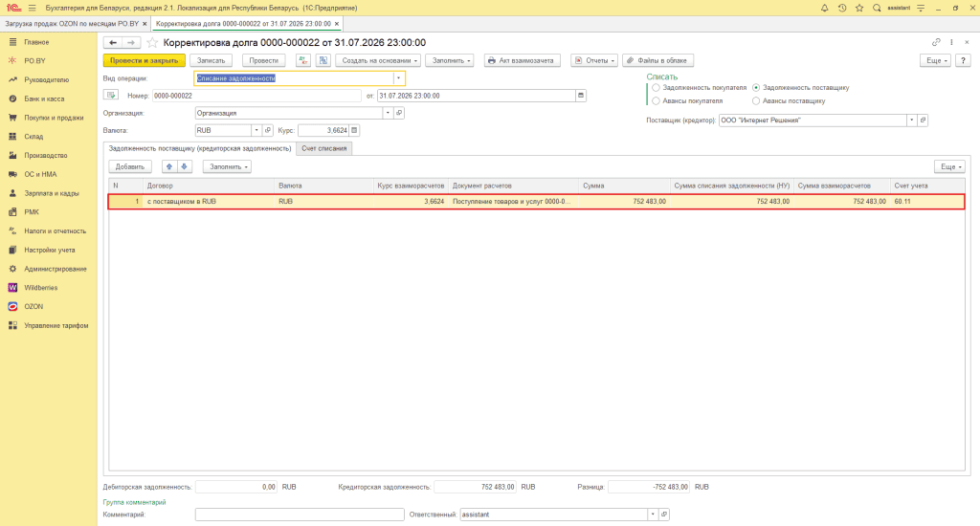Open calendar picker for document date

point(581,96)
